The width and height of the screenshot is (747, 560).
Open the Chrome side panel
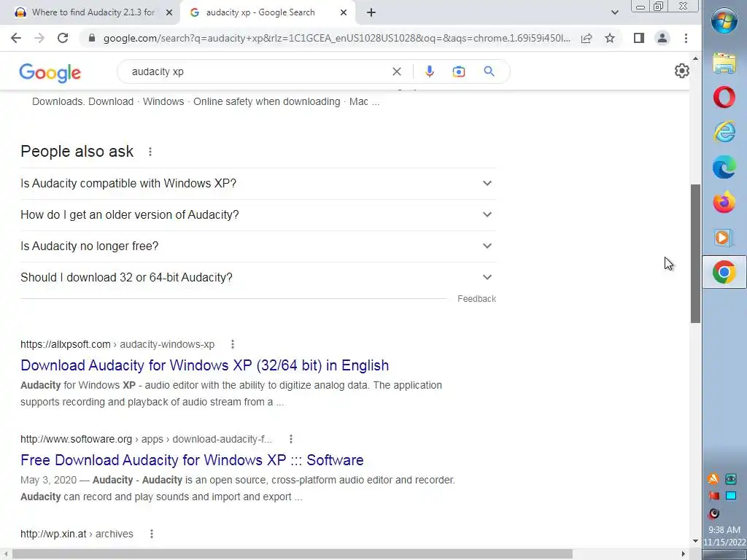[x=639, y=38]
